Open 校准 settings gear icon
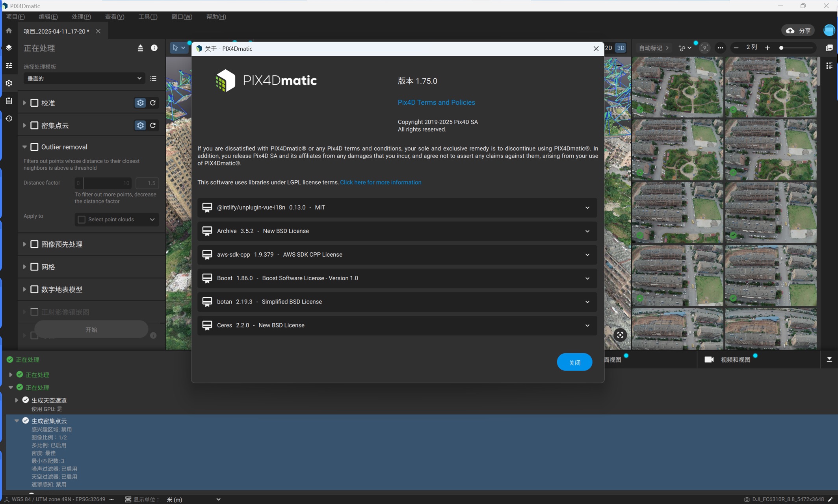 coord(140,103)
